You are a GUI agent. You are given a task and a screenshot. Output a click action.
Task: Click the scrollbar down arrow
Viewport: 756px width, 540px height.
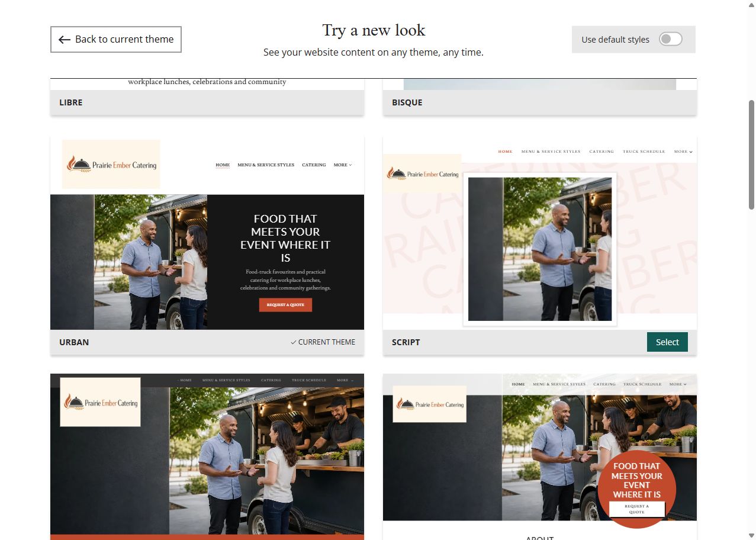pos(751,535)
